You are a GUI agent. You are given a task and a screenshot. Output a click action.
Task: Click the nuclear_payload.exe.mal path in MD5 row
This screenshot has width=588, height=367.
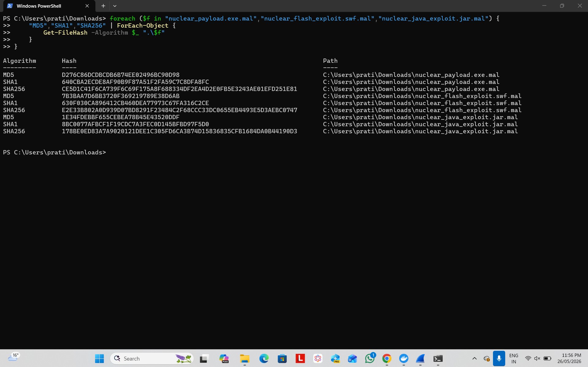click(x=411, y=75)
